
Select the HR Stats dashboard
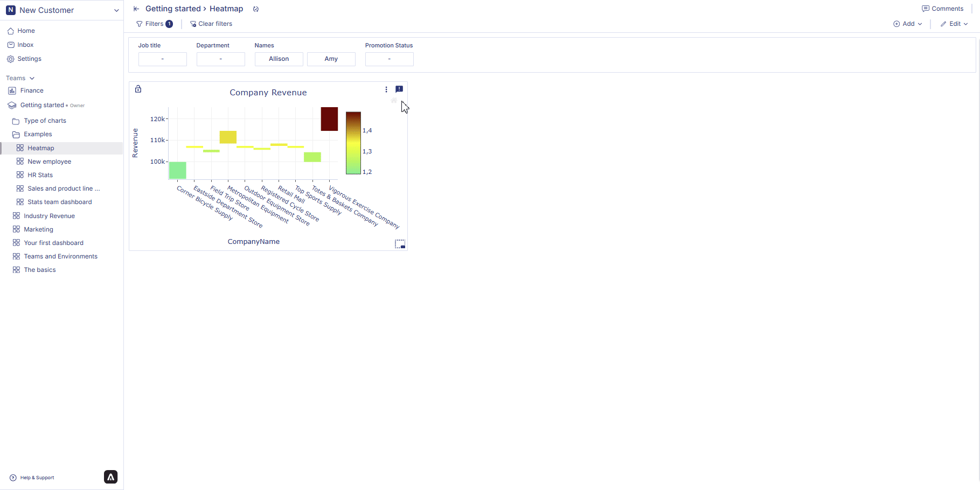(x=40, y=174)
